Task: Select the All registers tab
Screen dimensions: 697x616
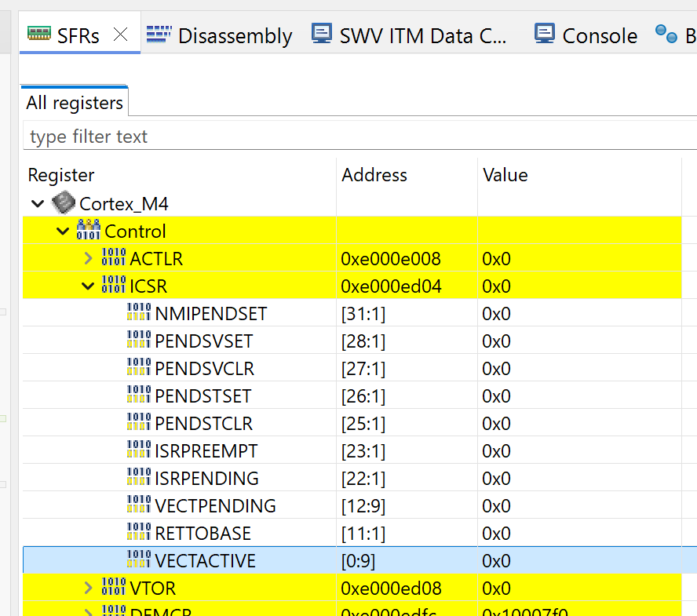Action: click(75, 103)
